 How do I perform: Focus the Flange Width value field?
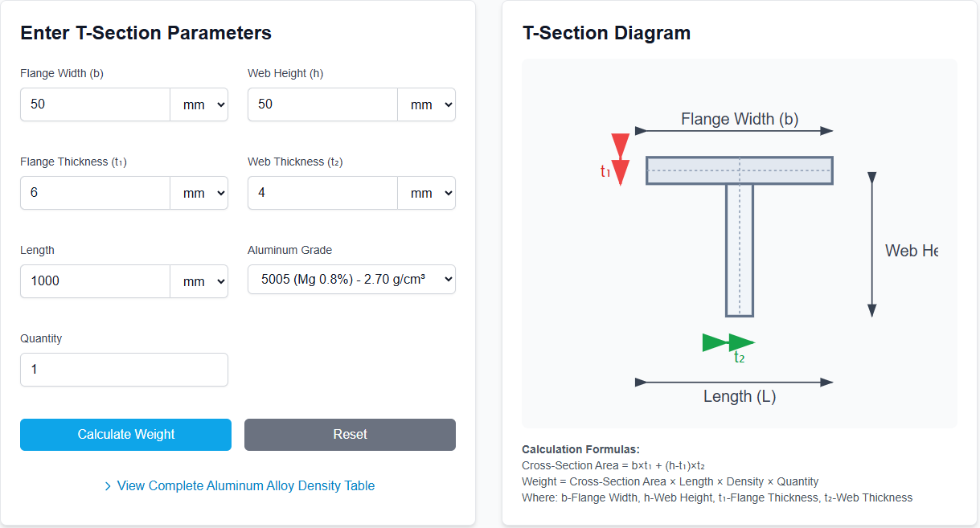pos(95,104)
